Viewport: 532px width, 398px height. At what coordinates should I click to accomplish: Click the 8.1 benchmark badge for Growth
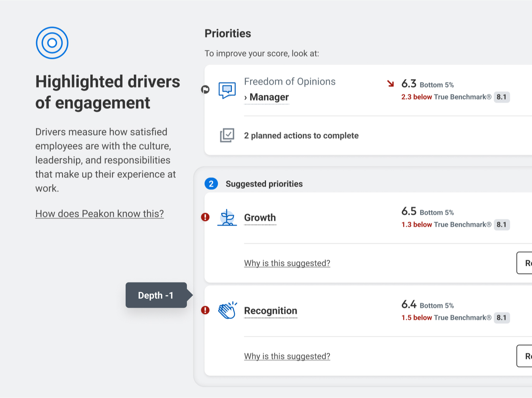click(501, 225)
